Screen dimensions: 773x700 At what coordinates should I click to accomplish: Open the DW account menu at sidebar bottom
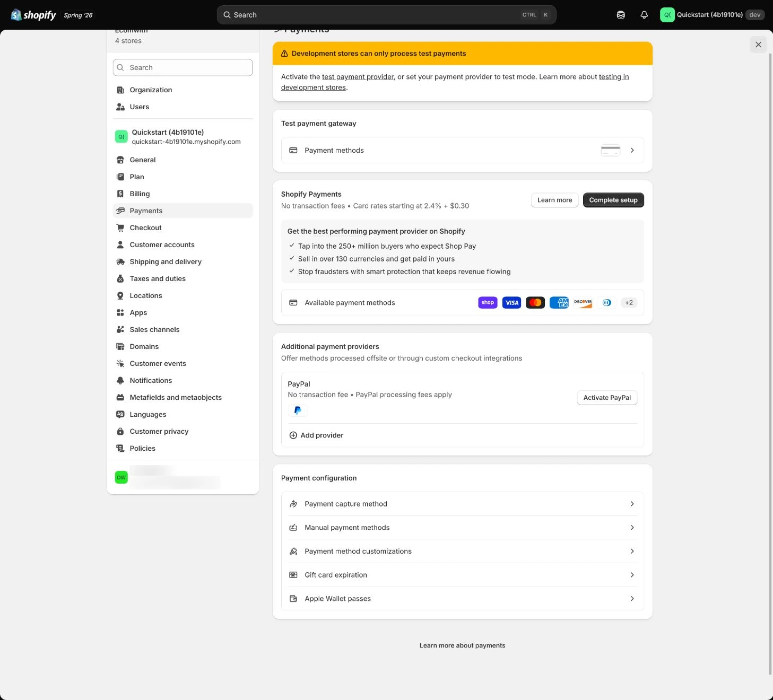183,477
